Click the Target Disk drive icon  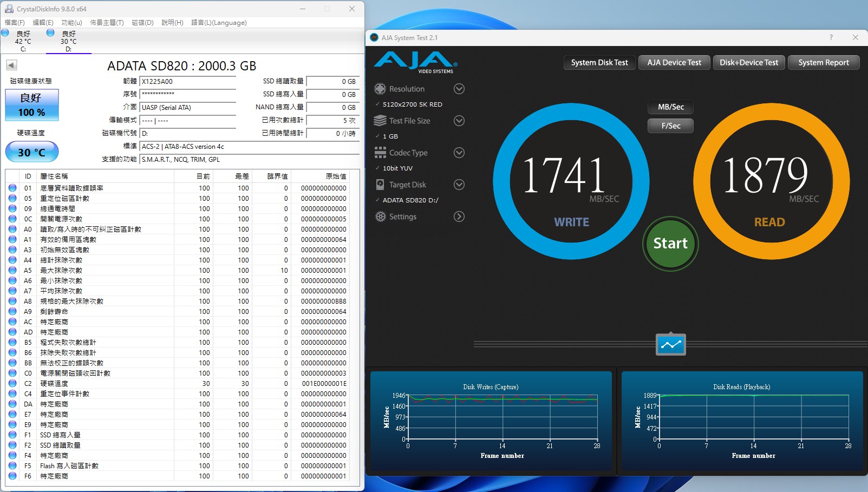point(380,185)
